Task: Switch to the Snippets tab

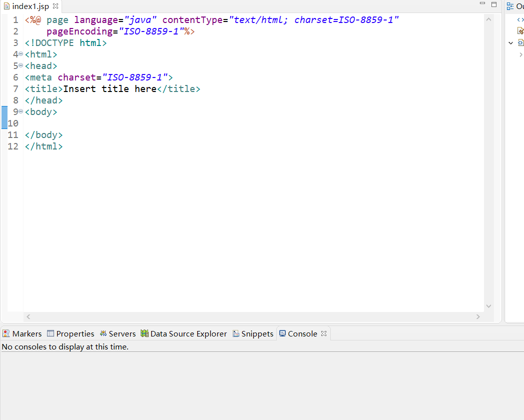Action: coord(253,333)
